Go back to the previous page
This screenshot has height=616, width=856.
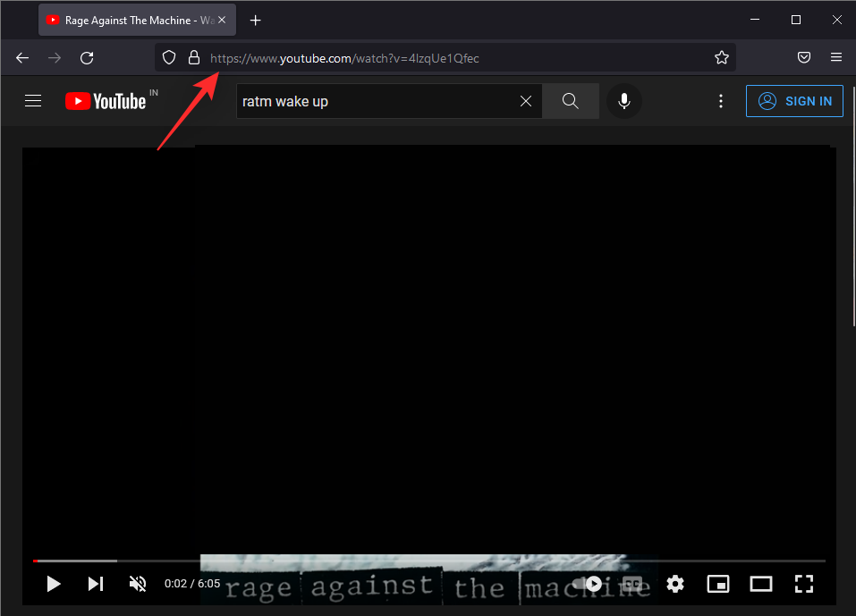(x=22, y=58)
